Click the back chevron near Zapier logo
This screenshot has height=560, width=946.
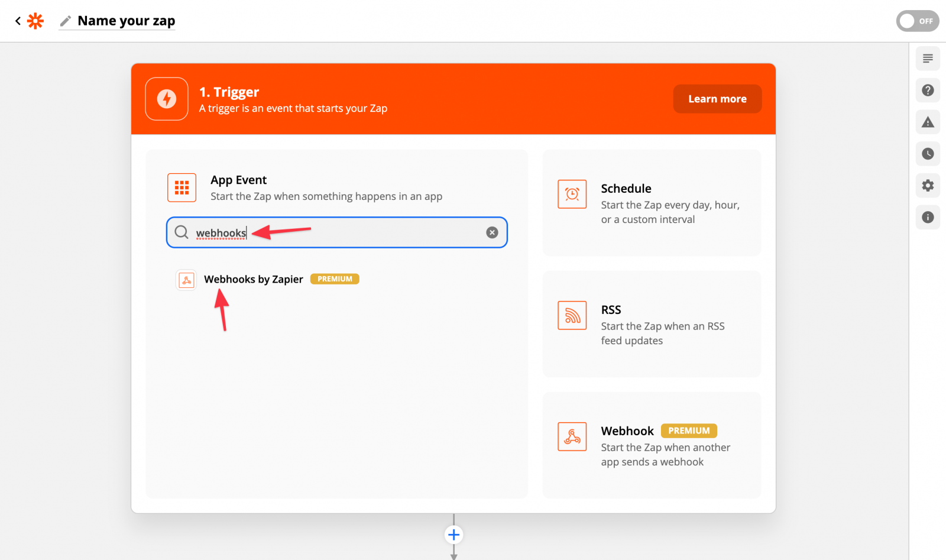pyautogui.click(x=17, y=21)
